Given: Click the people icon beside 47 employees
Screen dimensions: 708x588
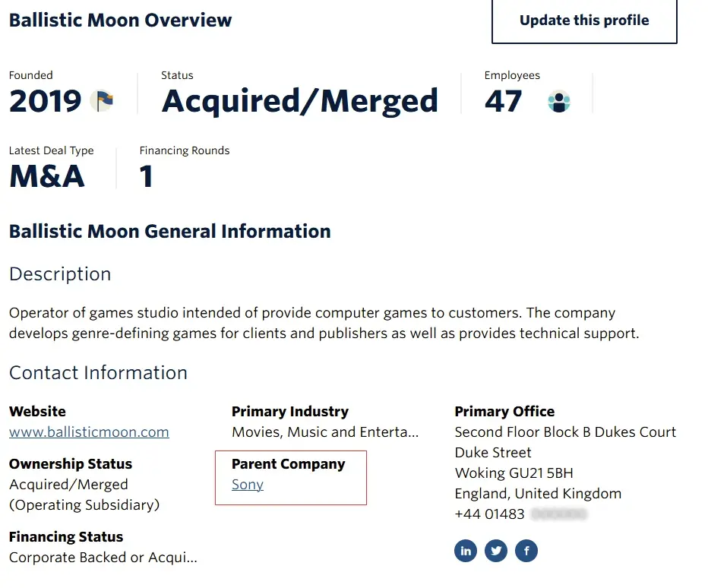Looking at the screenshot, I should [559, 101].
